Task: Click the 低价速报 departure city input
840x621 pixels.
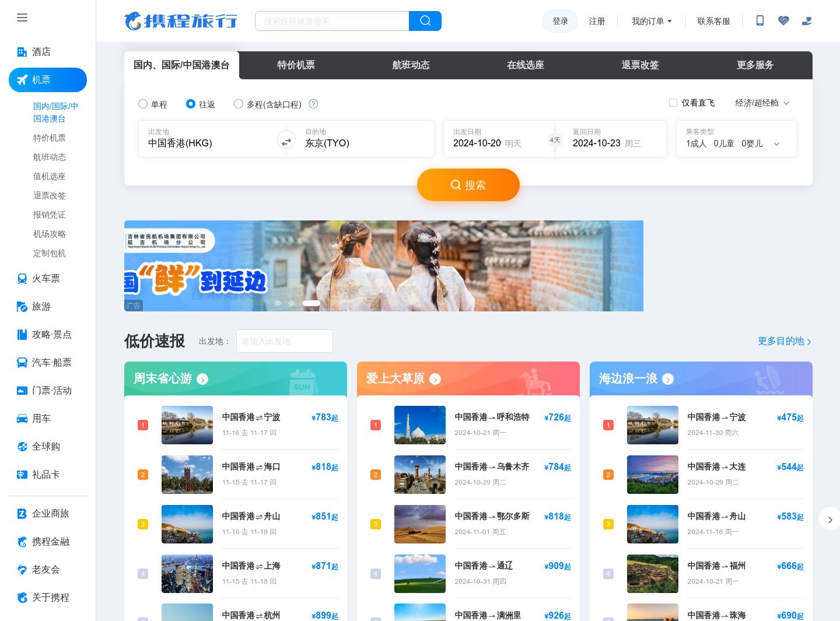Action: pos(285,341)
